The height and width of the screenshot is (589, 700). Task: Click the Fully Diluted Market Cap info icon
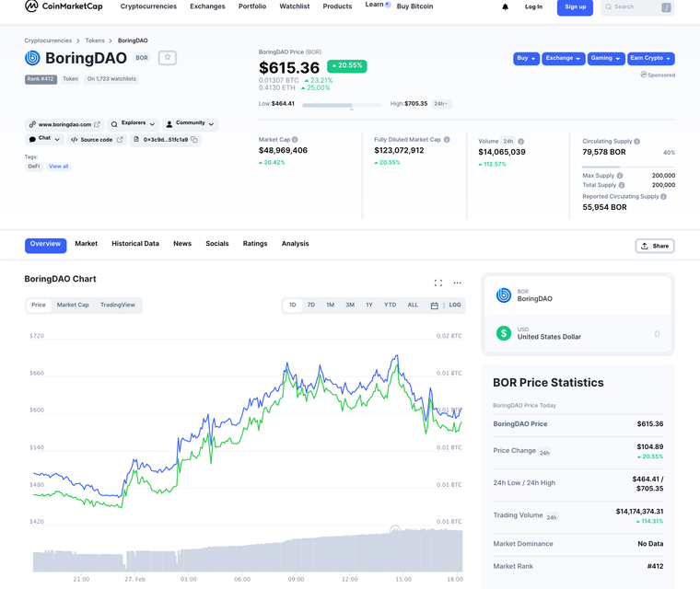(x=447, y=140)
